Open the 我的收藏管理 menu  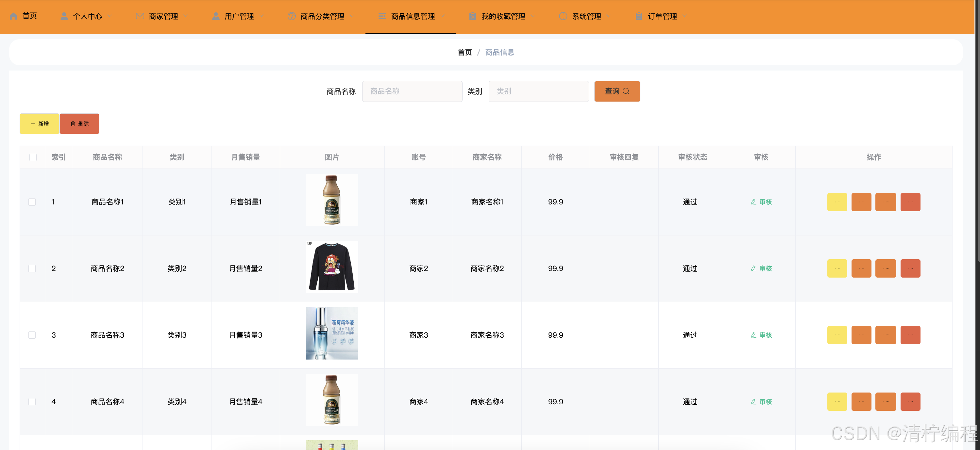[x=503, y=16]
